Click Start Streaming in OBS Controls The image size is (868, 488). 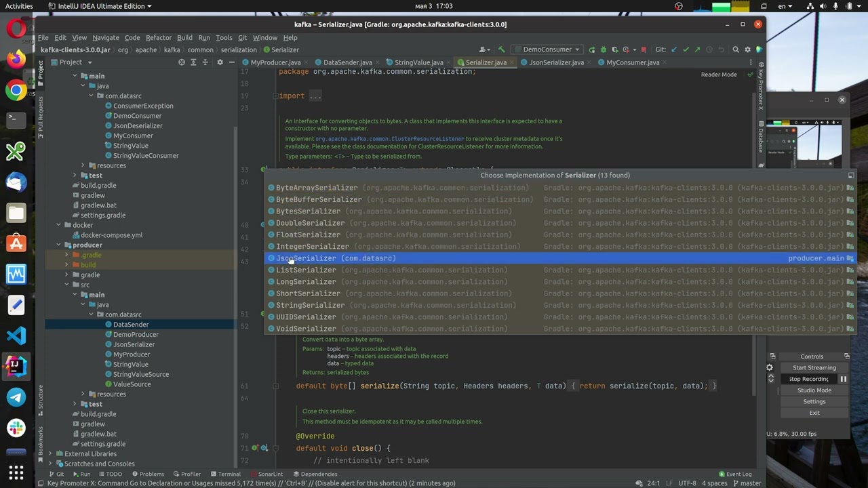(814, 368)
